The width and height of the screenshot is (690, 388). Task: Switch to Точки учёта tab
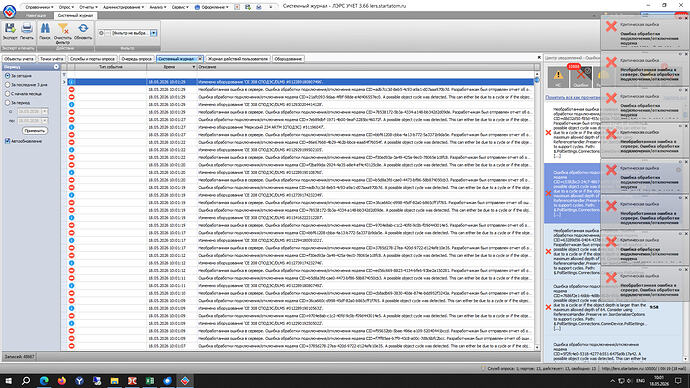[51, 59]
